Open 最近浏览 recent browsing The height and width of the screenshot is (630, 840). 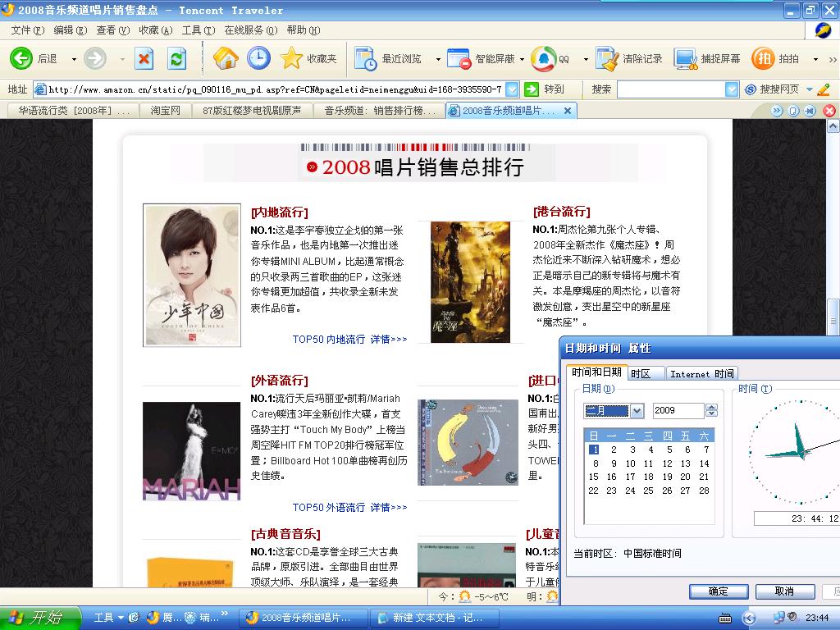coord(388,58)
